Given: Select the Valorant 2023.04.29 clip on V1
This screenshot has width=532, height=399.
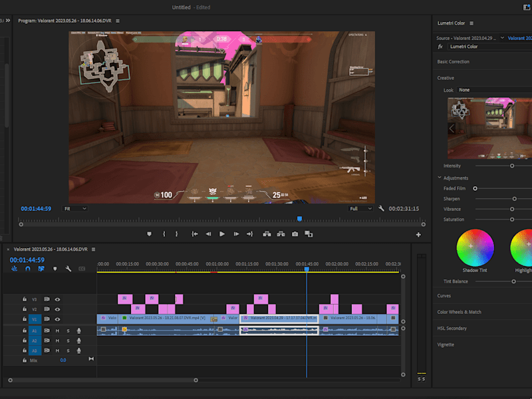Looking at the screenshot, I should 279,319.
